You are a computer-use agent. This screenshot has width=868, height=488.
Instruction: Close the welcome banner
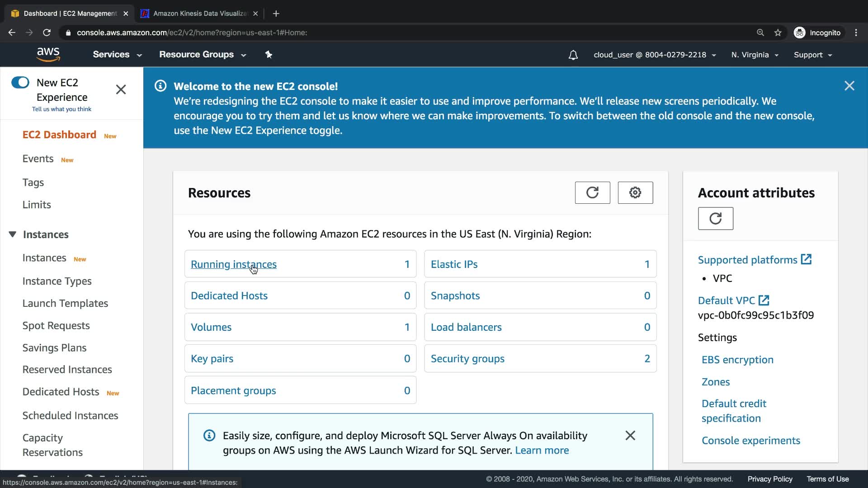(x=849, y=86)
